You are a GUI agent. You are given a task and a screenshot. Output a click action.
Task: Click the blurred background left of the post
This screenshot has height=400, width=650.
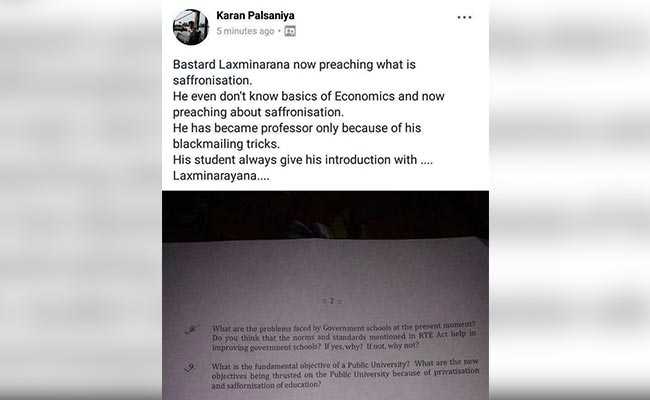click(x=81, y=200)
